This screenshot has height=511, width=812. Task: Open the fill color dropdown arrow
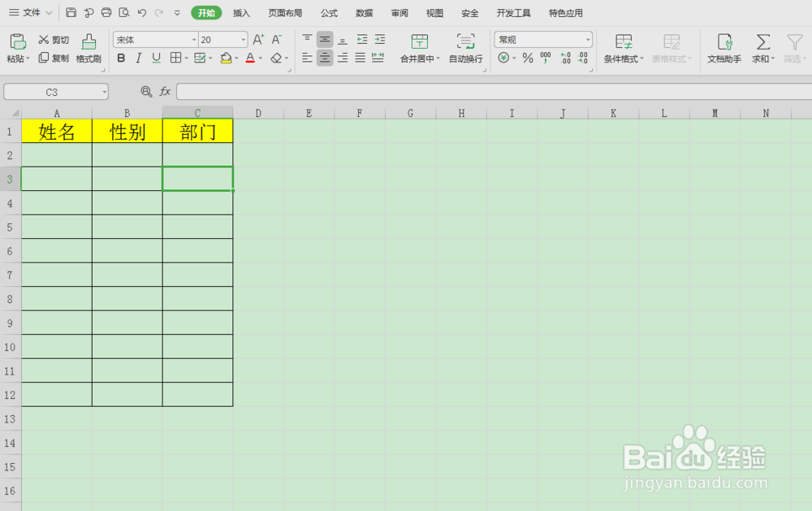(236, 58)
